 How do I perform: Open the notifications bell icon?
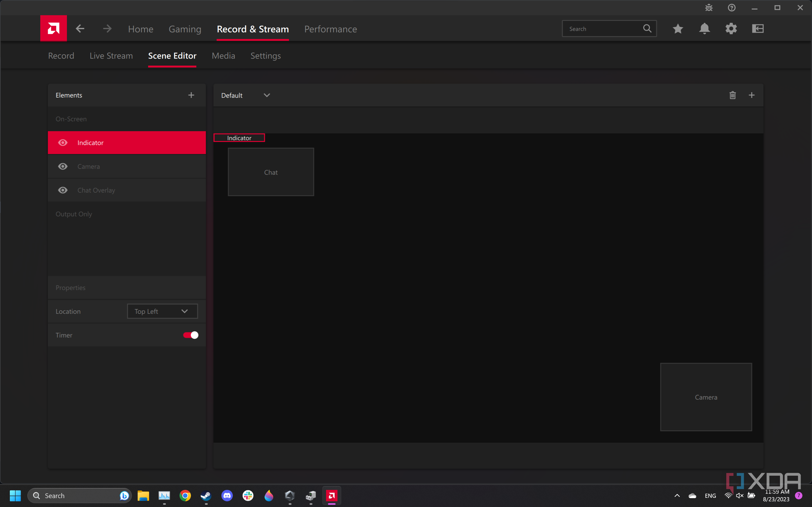pyautogui.click(x=704, y=29)
